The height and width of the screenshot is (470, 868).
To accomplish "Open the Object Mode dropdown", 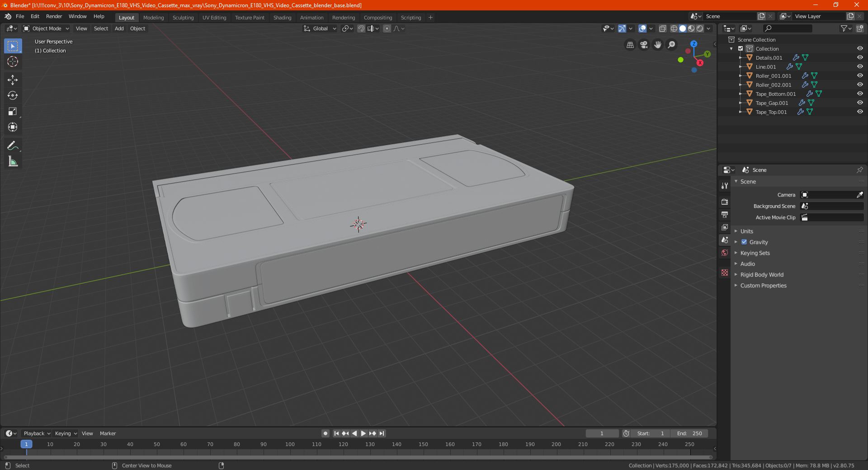I will pyautogui.click(x=46, y=28).
